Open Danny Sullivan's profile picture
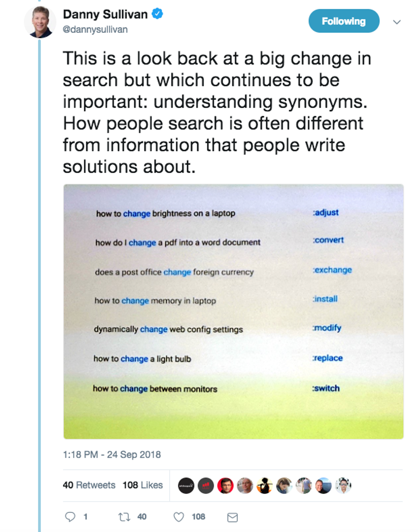 [x=40, y=22]
